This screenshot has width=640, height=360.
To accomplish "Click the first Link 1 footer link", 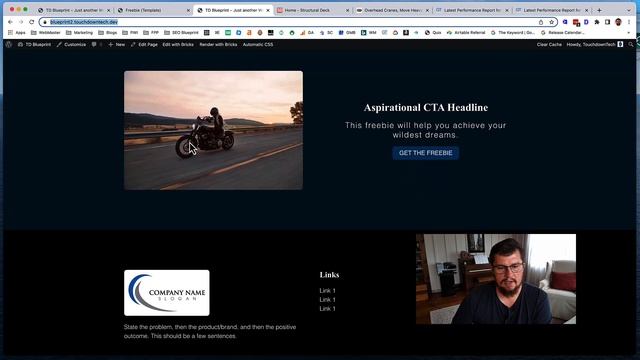I will (327, 291).
